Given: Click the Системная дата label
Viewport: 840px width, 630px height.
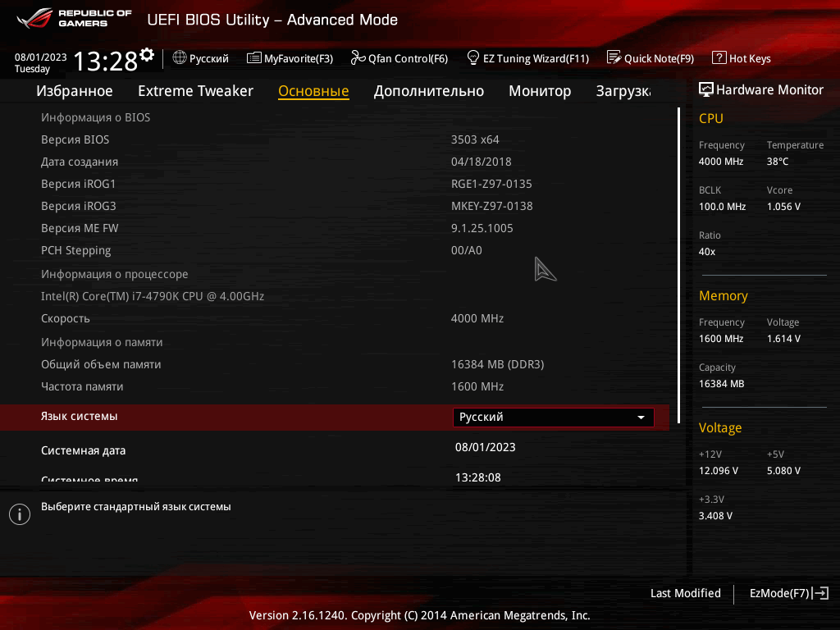Looking at the screenshot, I should (x=83, y=450).
